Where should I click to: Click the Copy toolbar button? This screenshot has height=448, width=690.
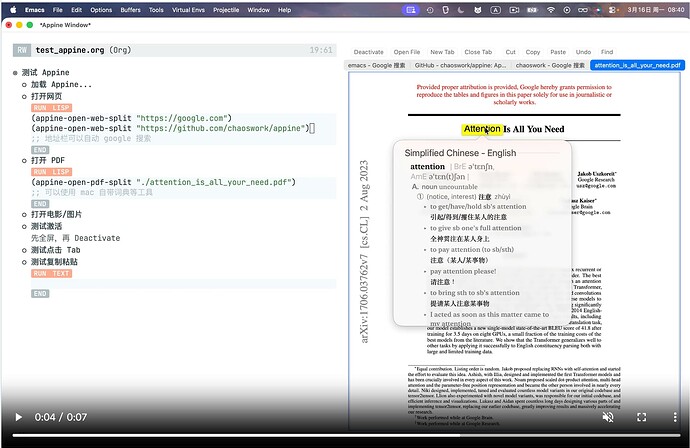[x=533, y=52]
